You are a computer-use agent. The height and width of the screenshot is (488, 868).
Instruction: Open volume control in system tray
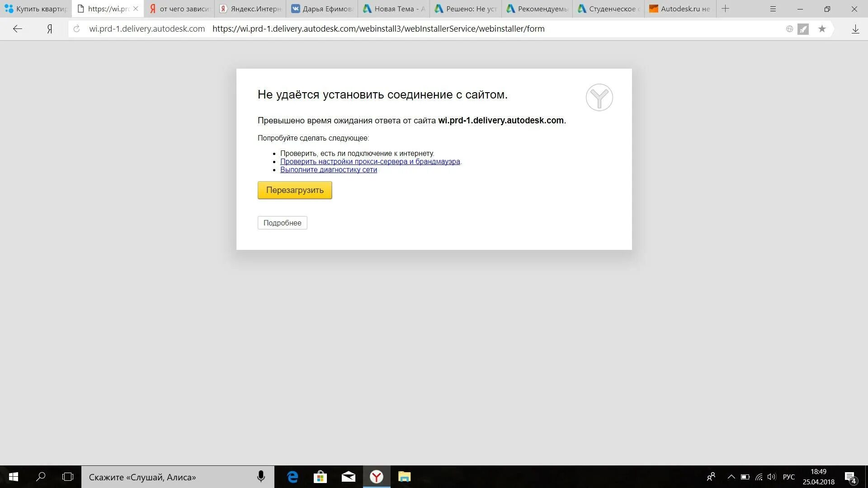pyautogui.click(x=772, y=477)
